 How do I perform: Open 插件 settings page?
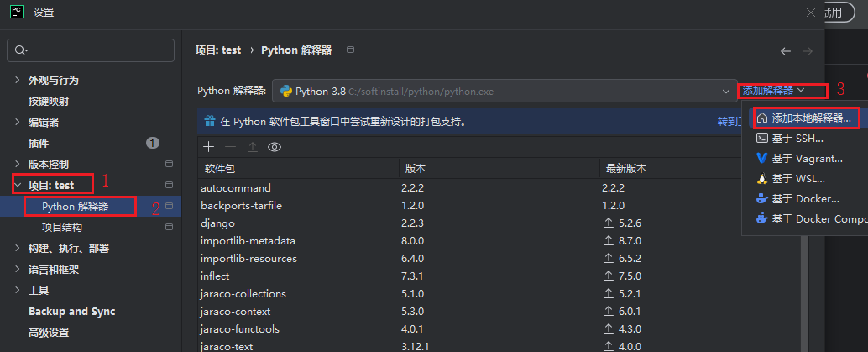(x=39, y=143)
